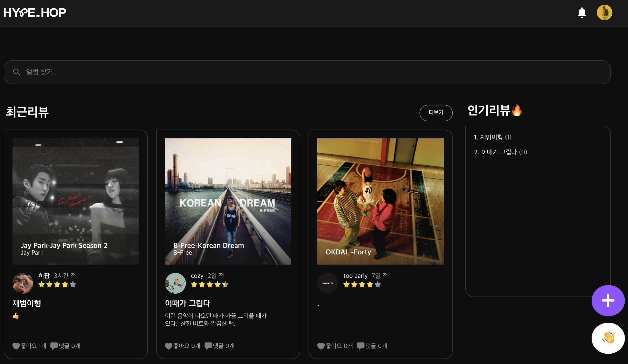Click the waving hand floating button
Screen dimensions: 628x364
608,338
